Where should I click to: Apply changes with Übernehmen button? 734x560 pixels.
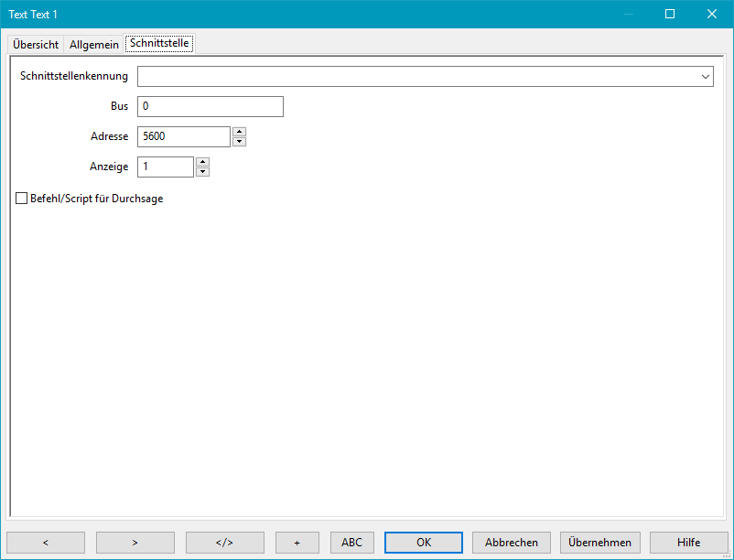599,543
